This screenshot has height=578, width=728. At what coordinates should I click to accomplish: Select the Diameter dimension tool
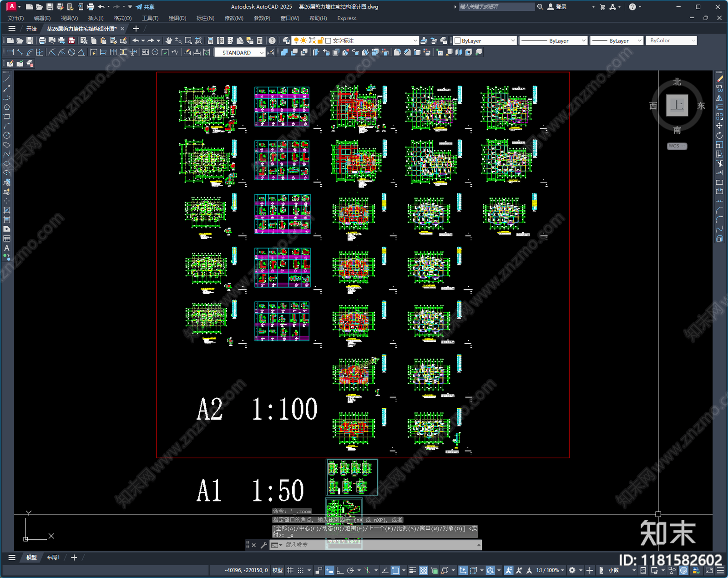71,52
